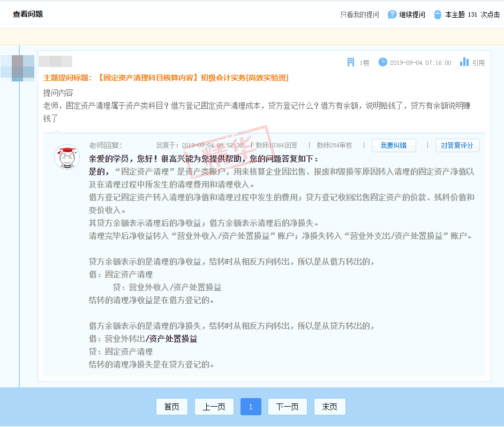Click the blue mouse icon beside 本主题
Viewport: 504px width, 427px height.
(437, 15)
